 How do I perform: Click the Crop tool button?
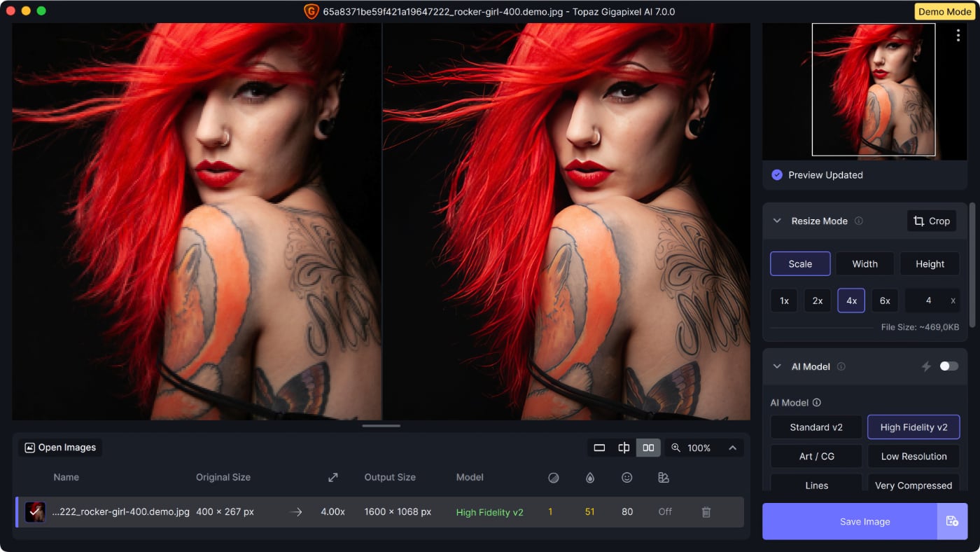[x=932, y=221]
